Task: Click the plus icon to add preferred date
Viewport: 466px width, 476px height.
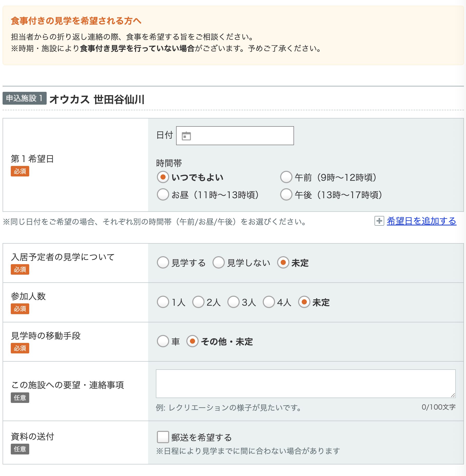Action: click(x=379, y=221)
